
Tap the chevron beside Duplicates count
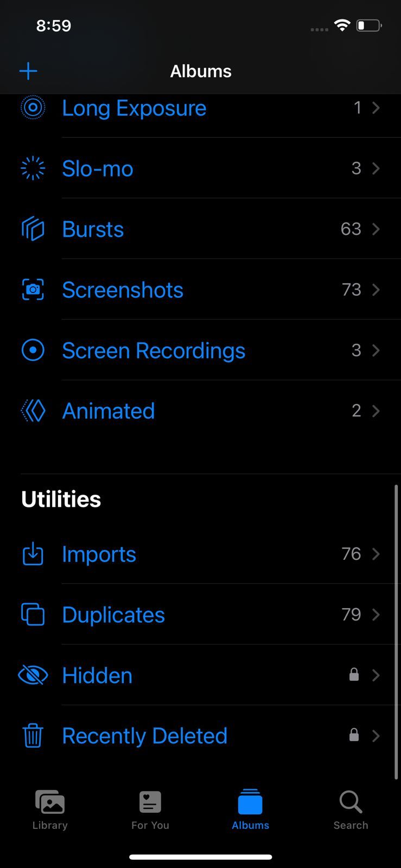point(375,615)
